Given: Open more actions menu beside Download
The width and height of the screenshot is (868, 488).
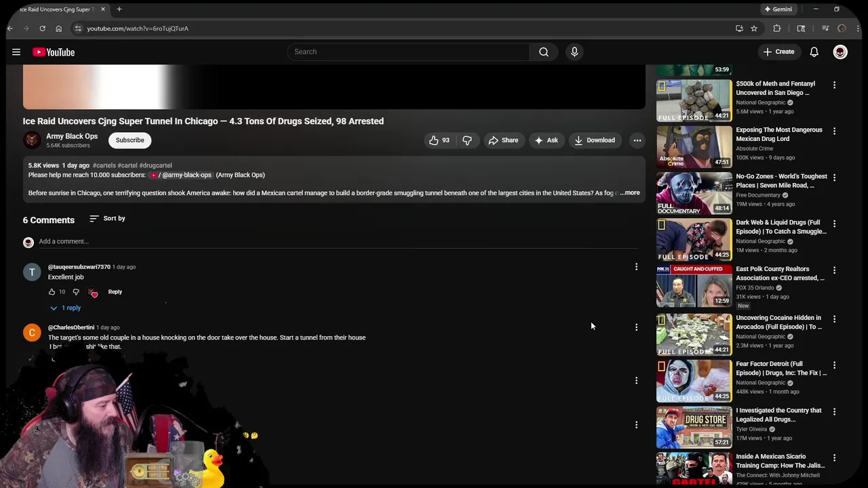Looking at the screenshot, I should point(637,140).
